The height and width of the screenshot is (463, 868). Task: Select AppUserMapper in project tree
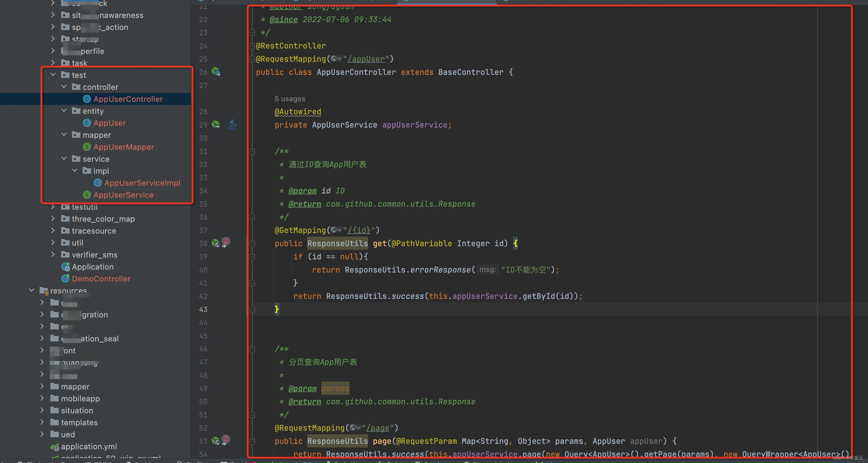tap(124, 147)
